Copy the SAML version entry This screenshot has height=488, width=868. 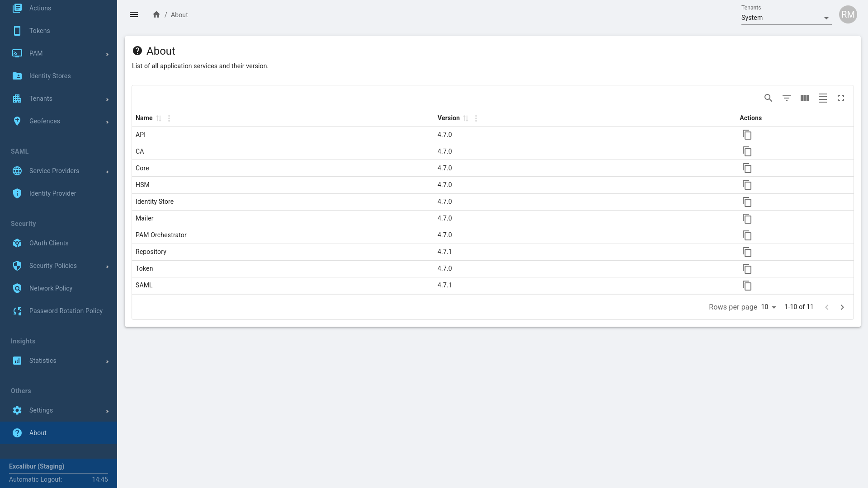[747, 286]
